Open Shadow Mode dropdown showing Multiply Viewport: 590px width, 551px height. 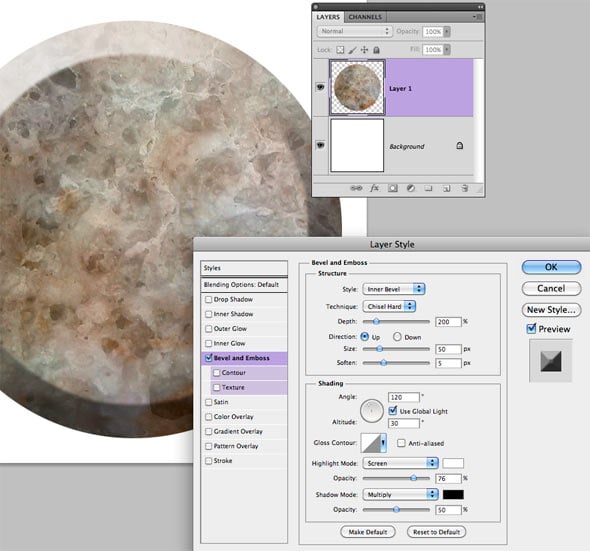[x=400, y=495]
